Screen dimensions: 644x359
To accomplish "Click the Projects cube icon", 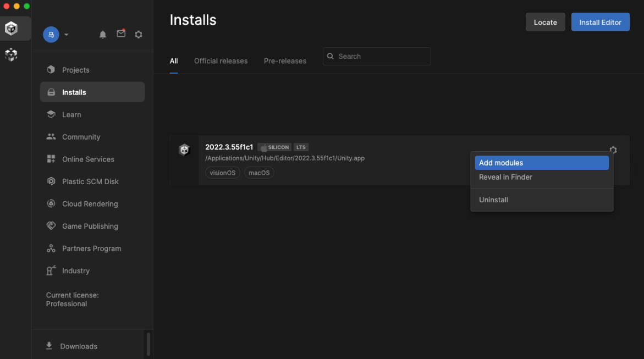I will [x=51, y=69].
